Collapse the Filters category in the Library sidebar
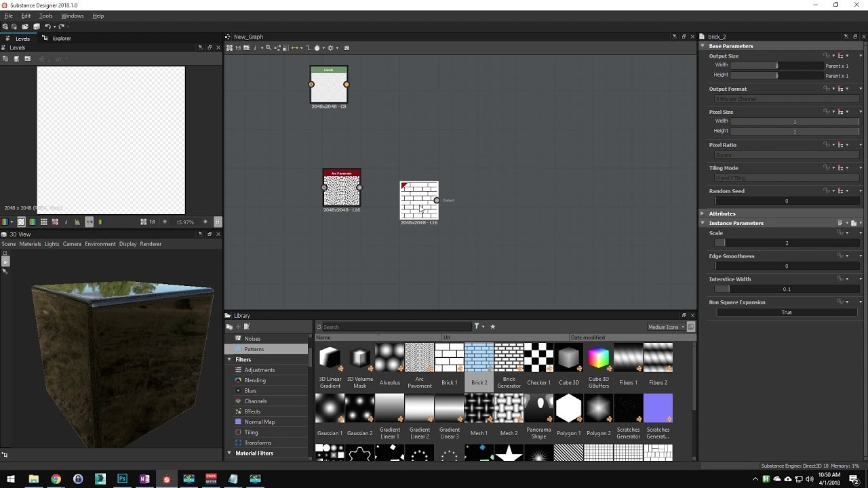868x488 pixels. 229,359
